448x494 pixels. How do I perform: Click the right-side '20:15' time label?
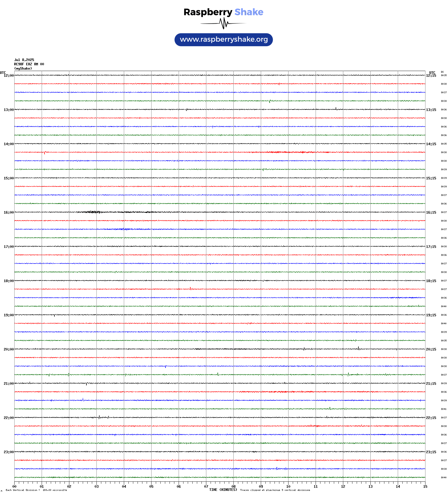[x=431, y=349]
